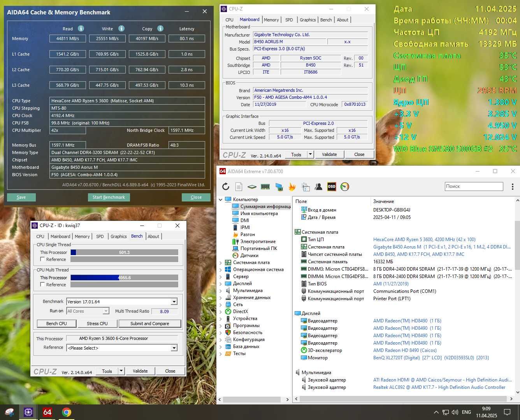The image size is (520, 420).
Task: Switch to CPU tab in CPU-Z Bench window
Action: (40, 236)
